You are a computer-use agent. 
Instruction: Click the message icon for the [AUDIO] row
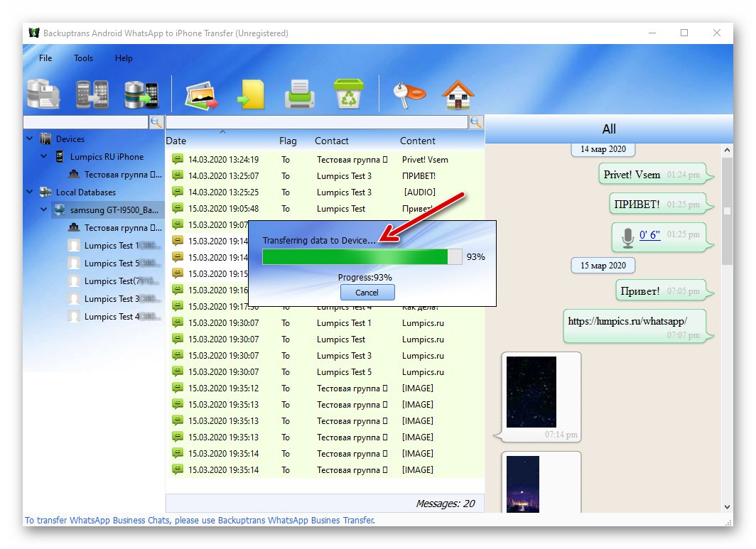(178, 192)
